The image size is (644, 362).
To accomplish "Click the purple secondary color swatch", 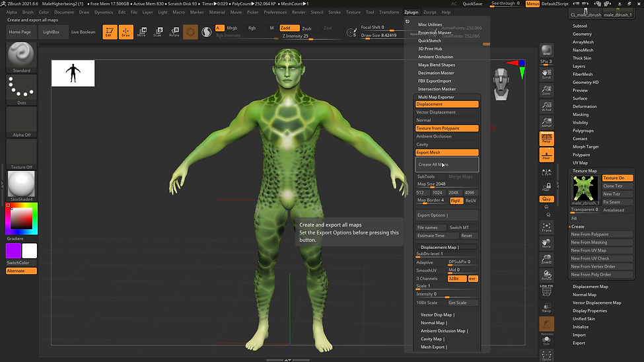I will 14,250.
